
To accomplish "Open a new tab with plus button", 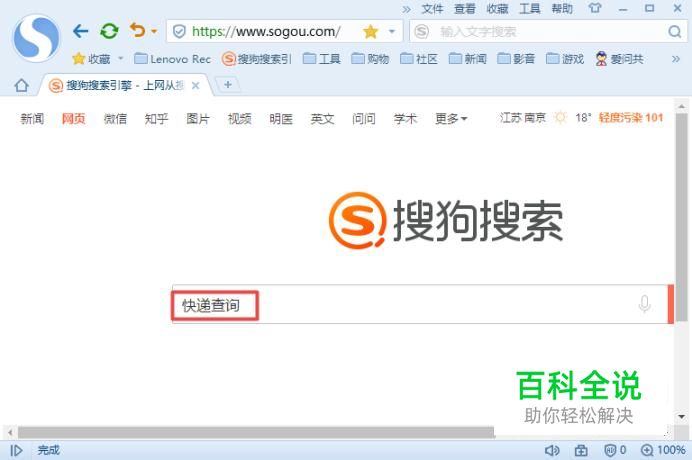I will pos(228,84).
